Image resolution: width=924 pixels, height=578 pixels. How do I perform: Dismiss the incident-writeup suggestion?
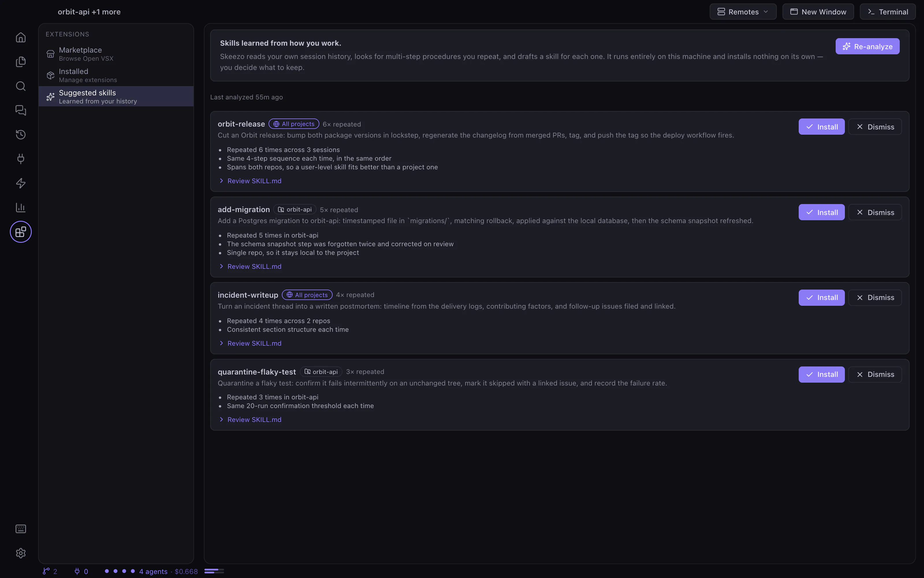tap(875, 297)
